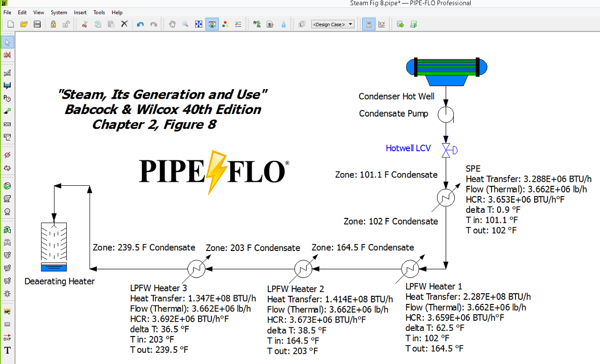
Task: Click 'Zone: 164.5 F Condensate' label
Action: [x=363, y=247]
